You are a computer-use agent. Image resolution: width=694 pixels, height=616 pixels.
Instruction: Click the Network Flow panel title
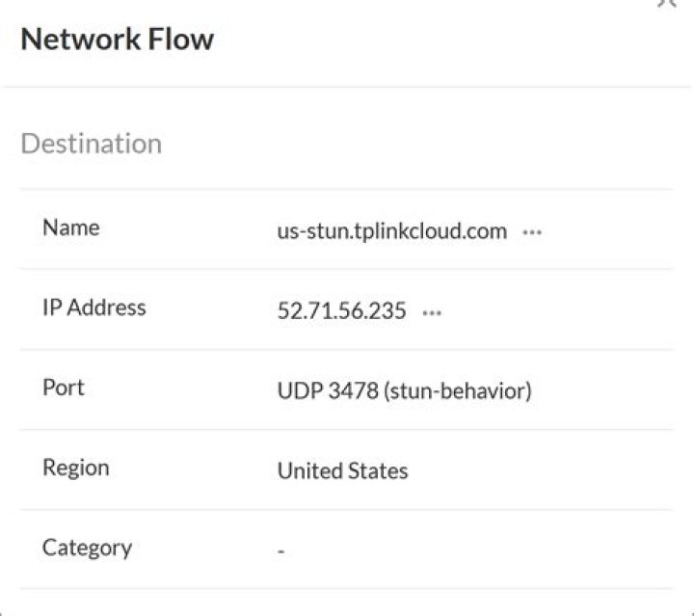click(x=117, y=40)
